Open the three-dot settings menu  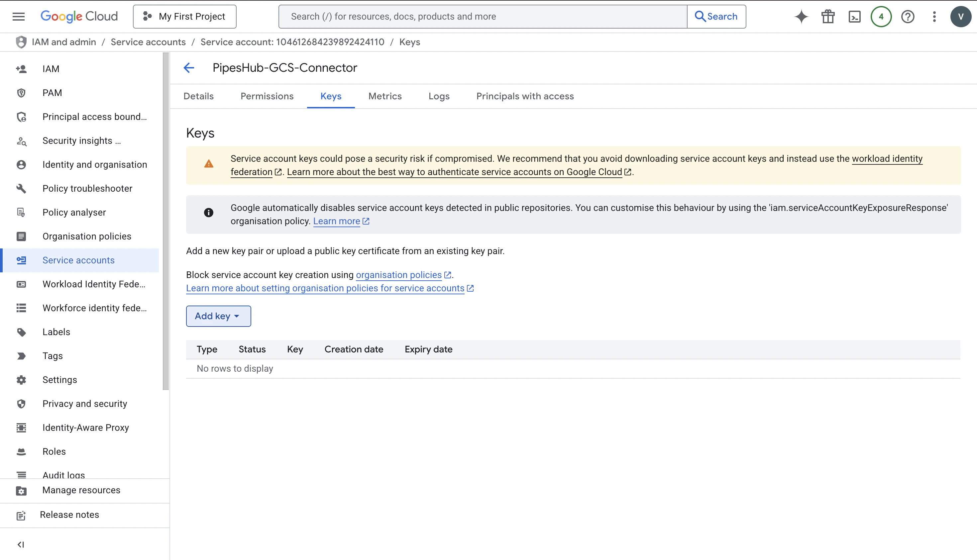[934, 17]
